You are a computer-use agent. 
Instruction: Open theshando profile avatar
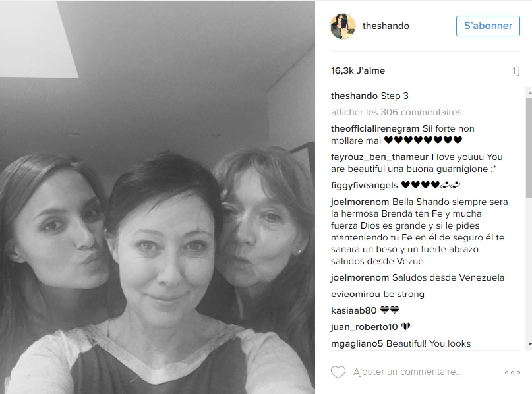(x=343, y=26)
